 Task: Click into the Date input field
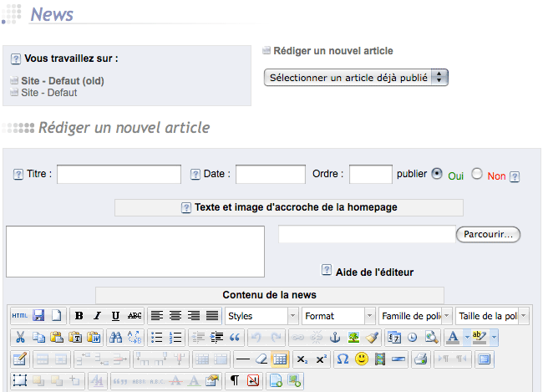point(271,174)
